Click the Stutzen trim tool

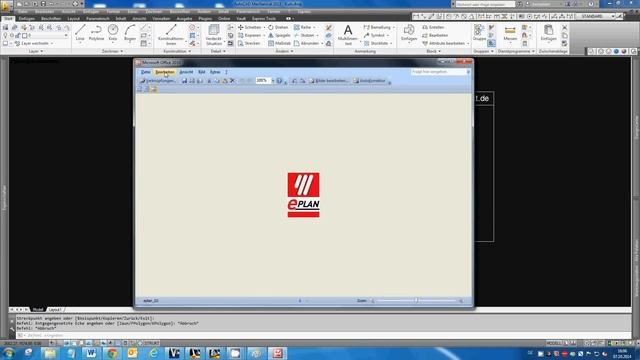tap(304, 36)
